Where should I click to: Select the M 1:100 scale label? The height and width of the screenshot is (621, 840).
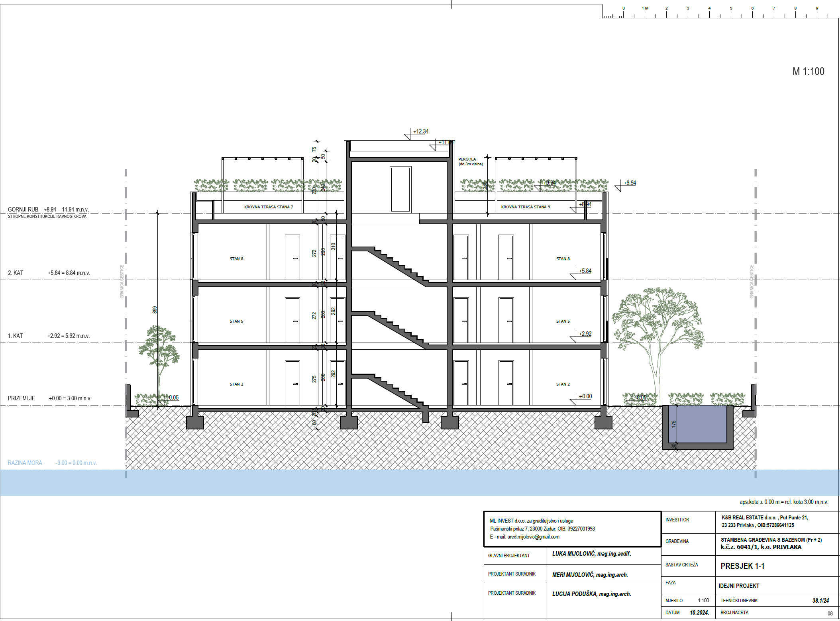(x=808, y=71)
